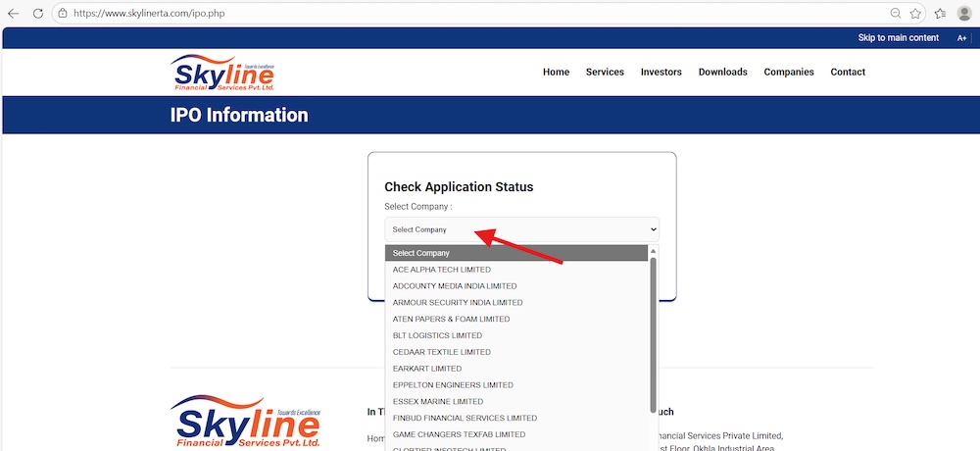
Task: Pick GAME CHANGERS TEXFAB LIMITED option
Action: coord(516,434)
